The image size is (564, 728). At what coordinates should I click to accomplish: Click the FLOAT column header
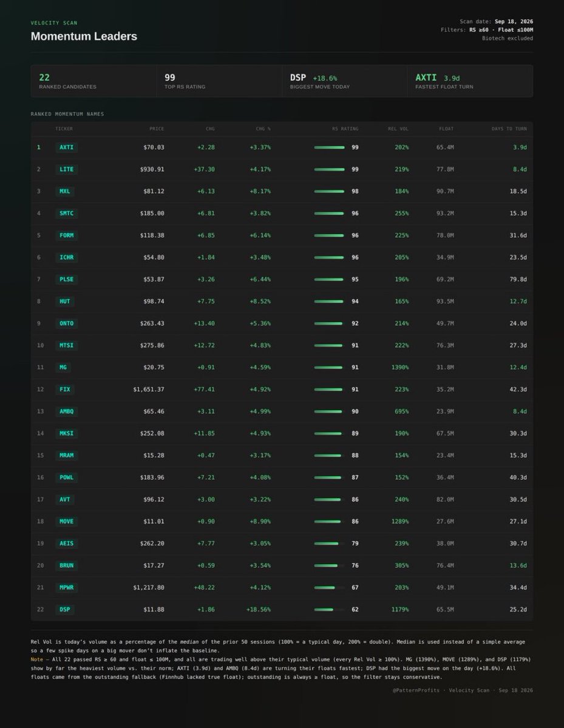click(446, 129)
